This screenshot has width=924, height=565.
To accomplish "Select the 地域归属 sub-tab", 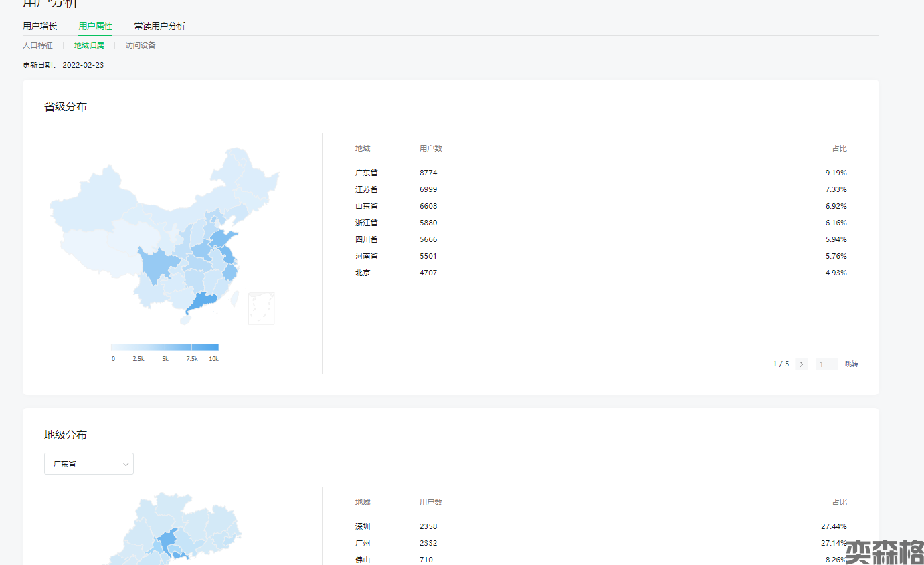I will point(89,45).
